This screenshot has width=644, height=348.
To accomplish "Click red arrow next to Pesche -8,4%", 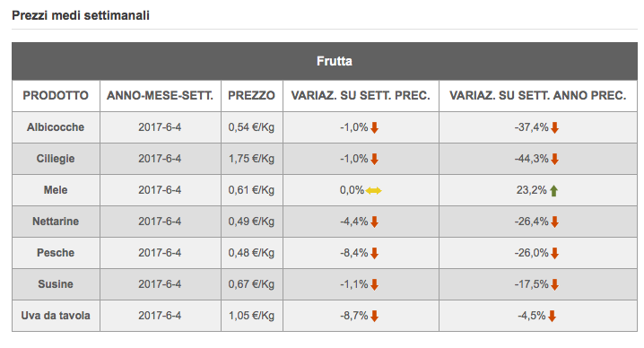I will [374, 254].
